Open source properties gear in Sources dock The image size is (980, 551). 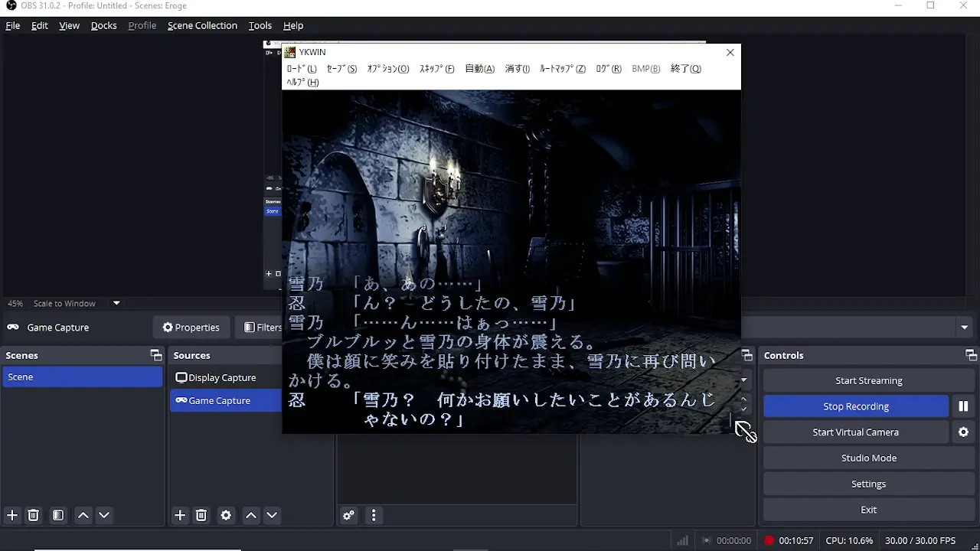pos(226,516)
